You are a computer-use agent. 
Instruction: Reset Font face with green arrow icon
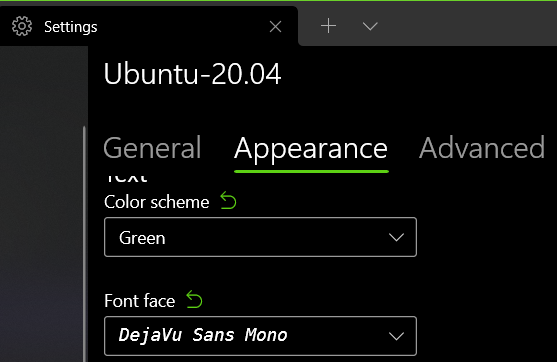[194, 299]
